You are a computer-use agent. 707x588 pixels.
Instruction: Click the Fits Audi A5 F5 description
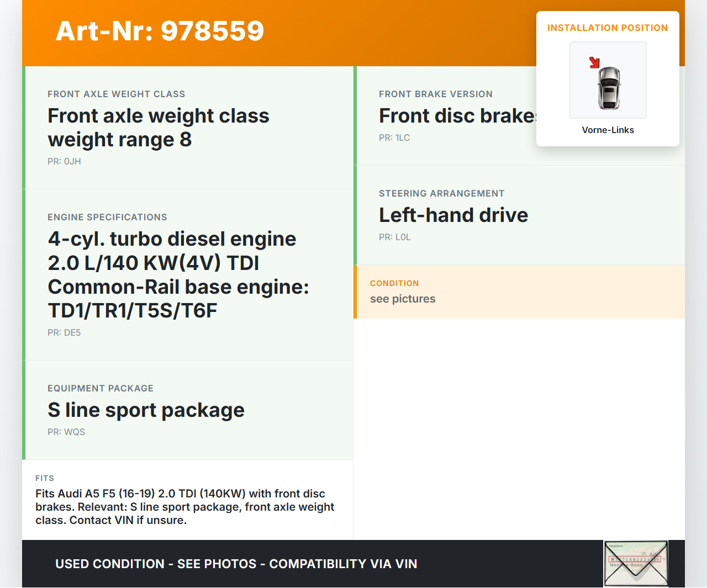(184, 507)
